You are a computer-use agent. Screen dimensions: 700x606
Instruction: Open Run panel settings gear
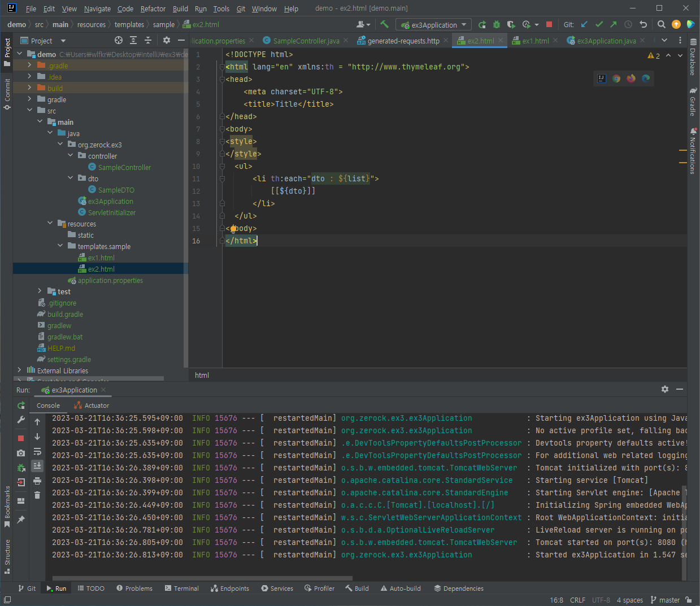click(x=665, y=389)
